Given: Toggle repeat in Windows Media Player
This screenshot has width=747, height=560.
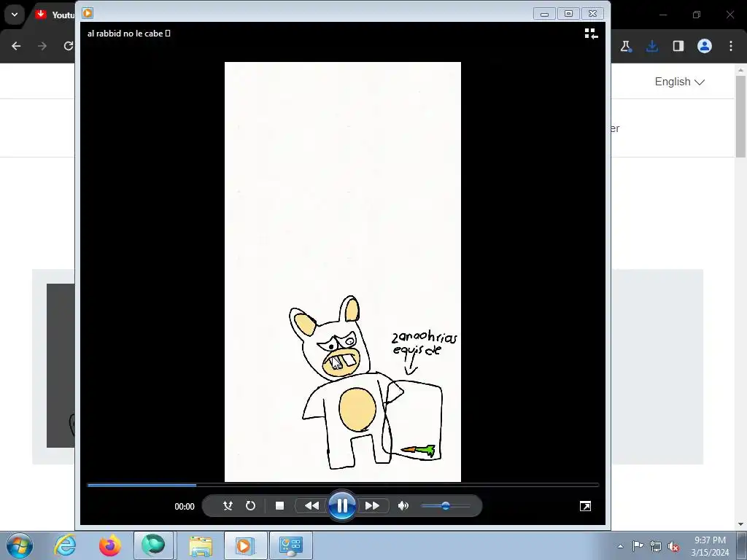Looking at the screenshot, I should [x=251, y=506].
